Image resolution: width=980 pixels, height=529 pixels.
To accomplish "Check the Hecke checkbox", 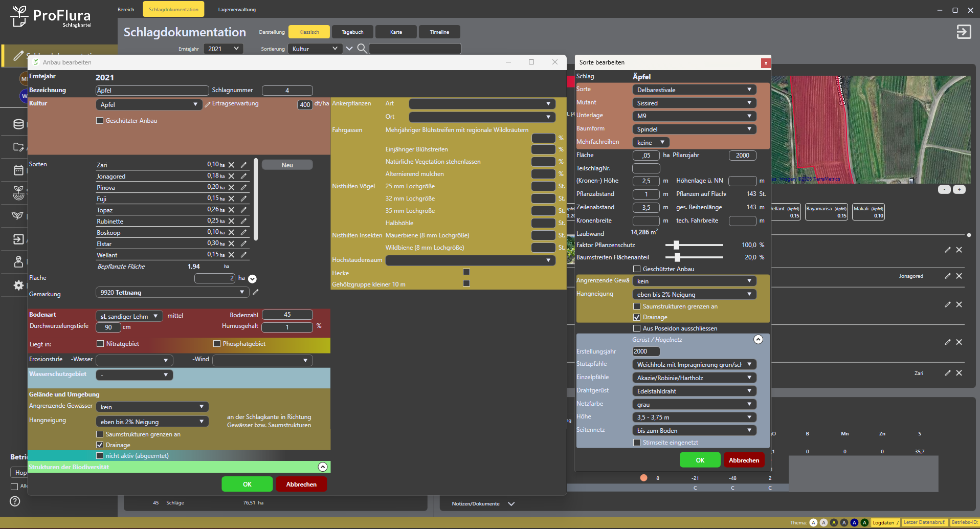I will (x=466, y=272).
